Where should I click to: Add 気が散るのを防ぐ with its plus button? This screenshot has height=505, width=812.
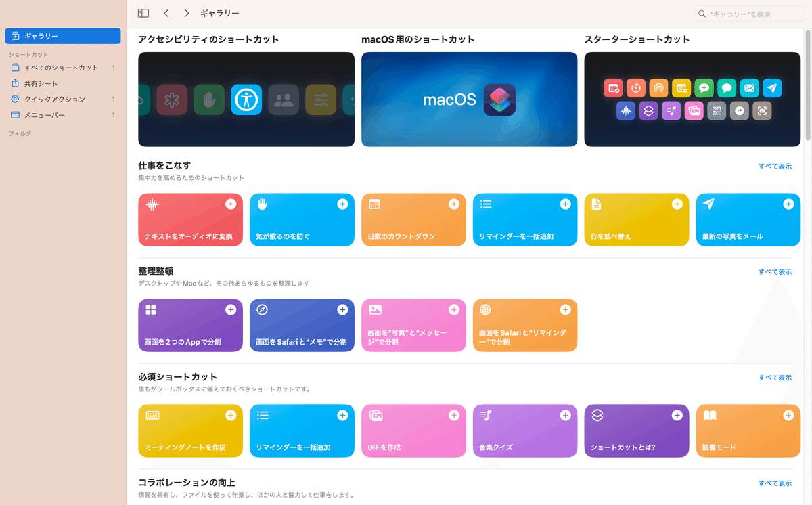[x=342, y=204]
